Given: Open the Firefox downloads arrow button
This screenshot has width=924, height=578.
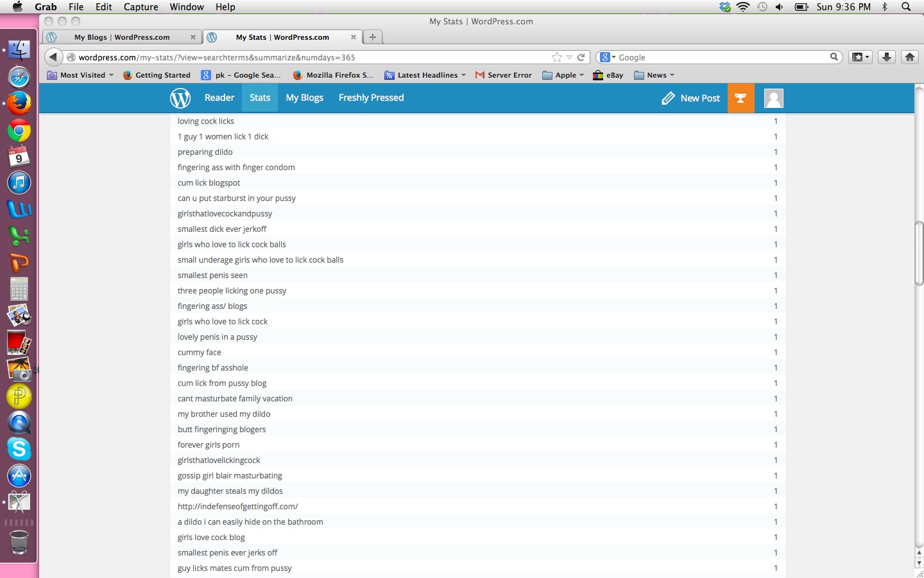Looking at the screenshot, I should point(886,57).
